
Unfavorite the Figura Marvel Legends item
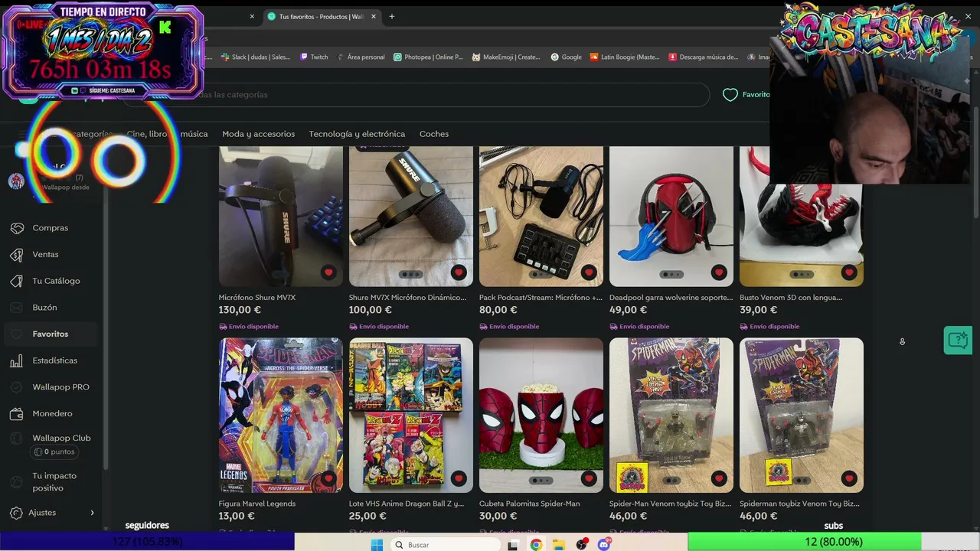[x=328, y=479]
